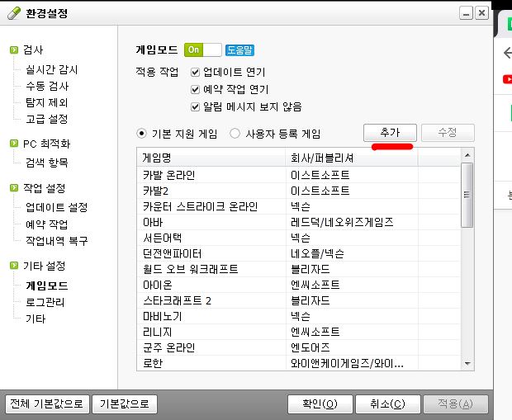Select the 아바 row
This screenshot has width=512, height=420.
pos(299,222)
